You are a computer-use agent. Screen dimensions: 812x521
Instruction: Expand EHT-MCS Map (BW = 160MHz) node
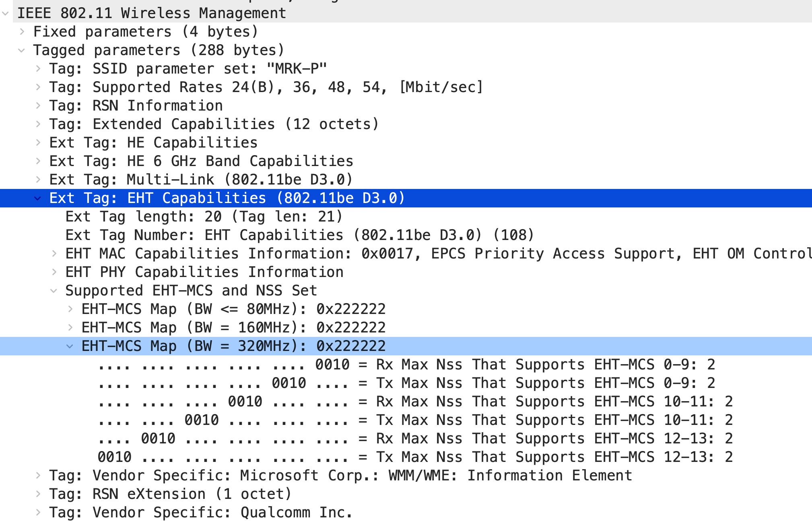[x=70, y=328]
